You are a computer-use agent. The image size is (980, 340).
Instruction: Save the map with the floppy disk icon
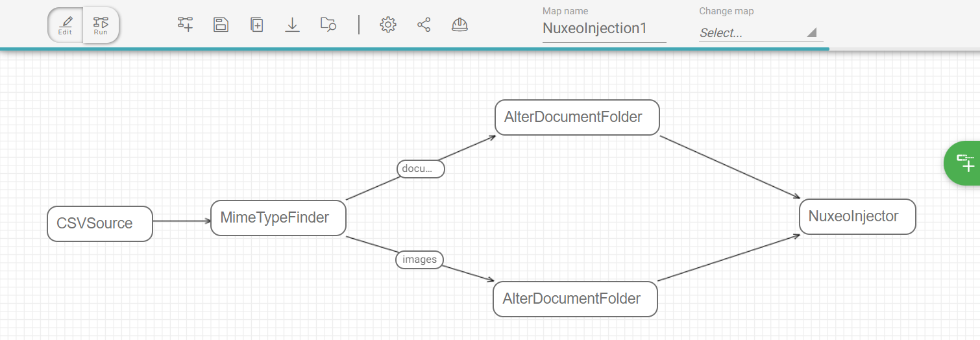point(221,25)
